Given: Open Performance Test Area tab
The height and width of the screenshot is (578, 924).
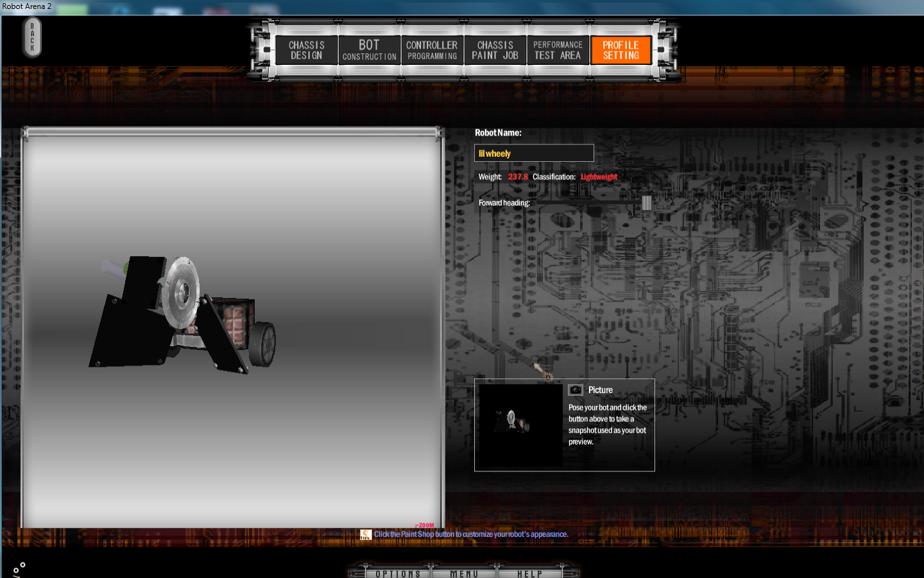Looking at the screenshot, I should pyautogui.click(x=558, y=50).
